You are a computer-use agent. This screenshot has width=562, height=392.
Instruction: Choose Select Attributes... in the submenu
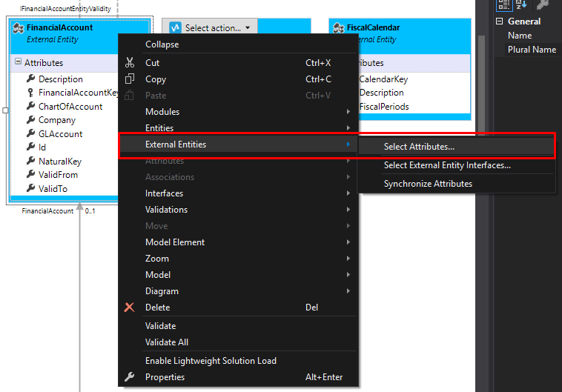click(457, 147)
